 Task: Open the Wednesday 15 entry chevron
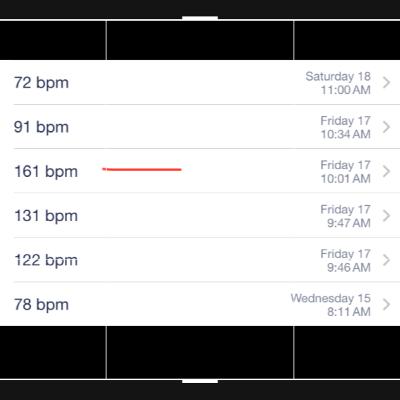(386, 304)
